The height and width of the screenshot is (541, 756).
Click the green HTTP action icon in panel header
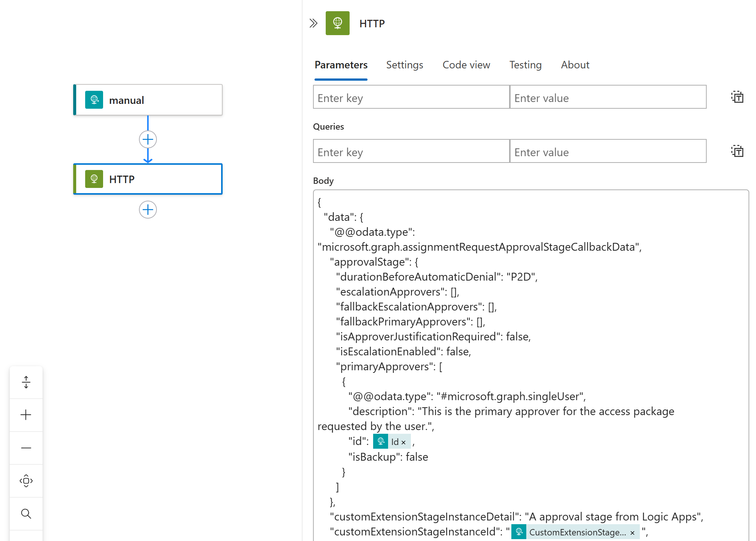point(337,23)
